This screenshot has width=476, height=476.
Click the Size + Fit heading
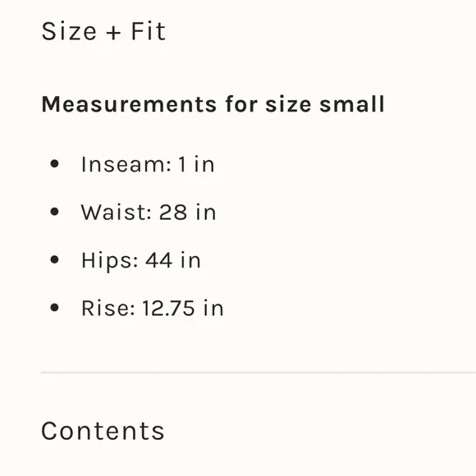coord(103,31)
